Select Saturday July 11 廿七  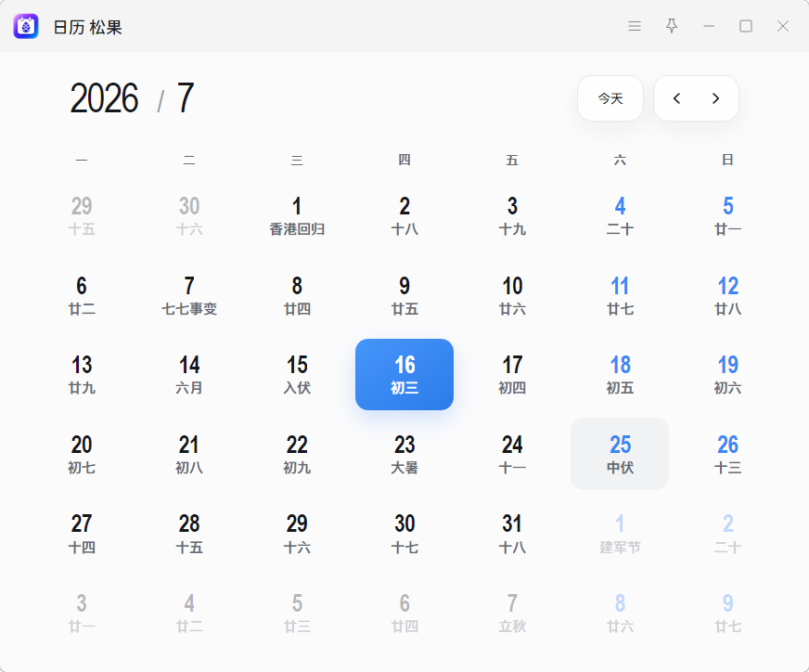pyautogui.click(x=620, y=296)
